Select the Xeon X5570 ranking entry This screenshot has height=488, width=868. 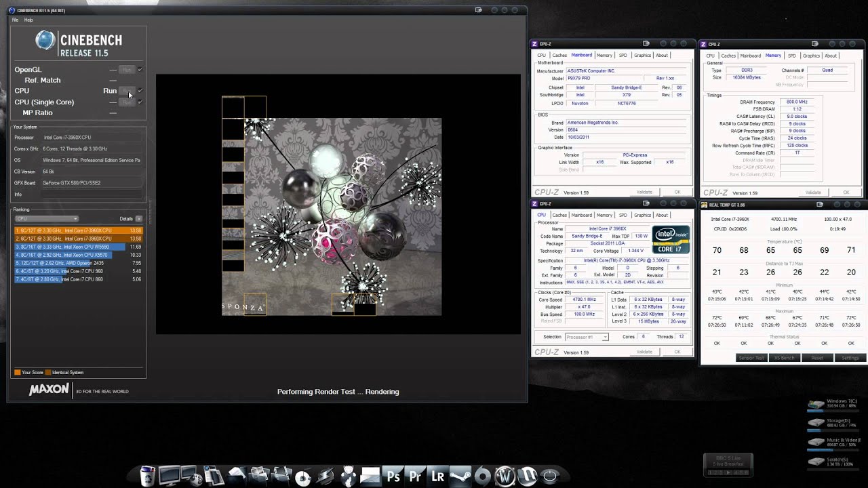pos(78,255)
